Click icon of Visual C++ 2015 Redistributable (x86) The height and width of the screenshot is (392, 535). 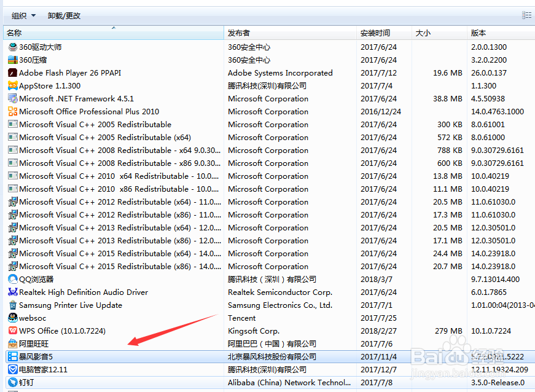point(13,267)
